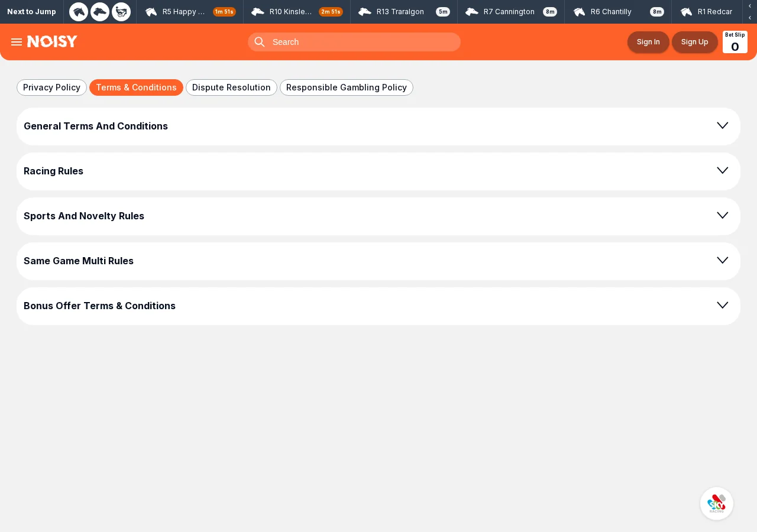
Task: Click the "Next to Jump" label
Action: 31,12
